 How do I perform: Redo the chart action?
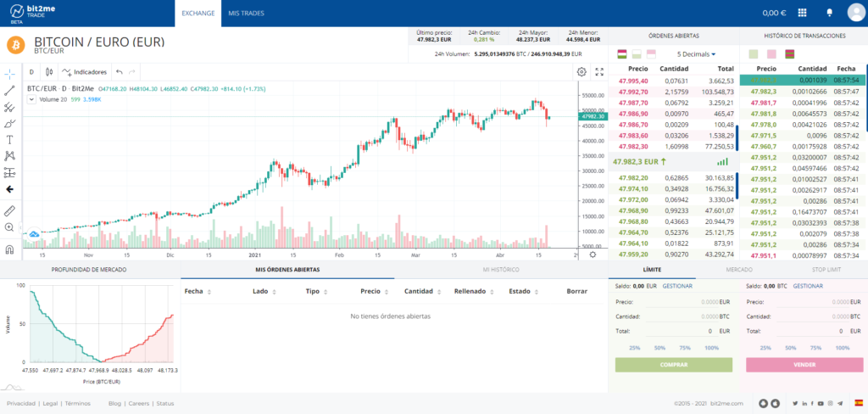coord(131,71)
